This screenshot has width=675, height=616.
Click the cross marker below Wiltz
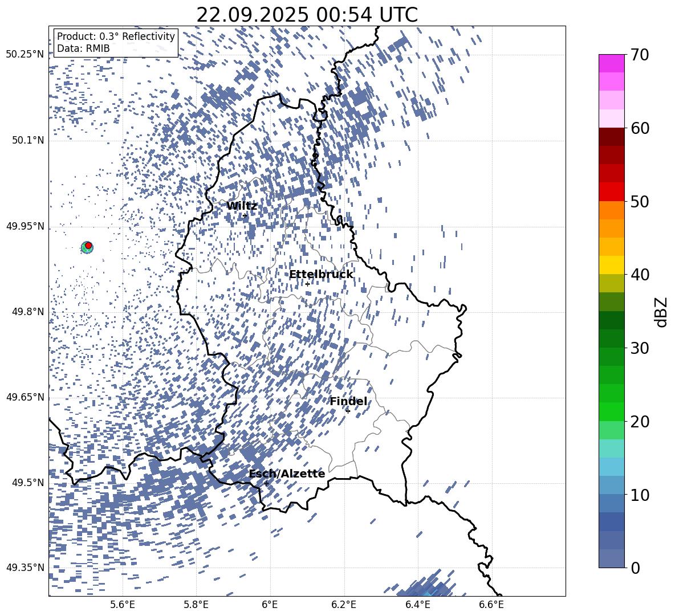(x=245, y=216)
